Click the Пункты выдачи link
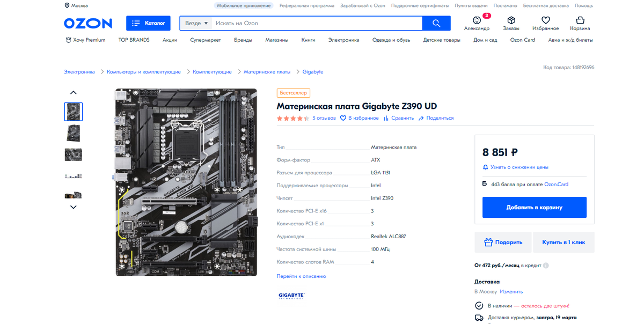Image resolution: width=644 pixels, height=324 pixels. click(471, 5)
